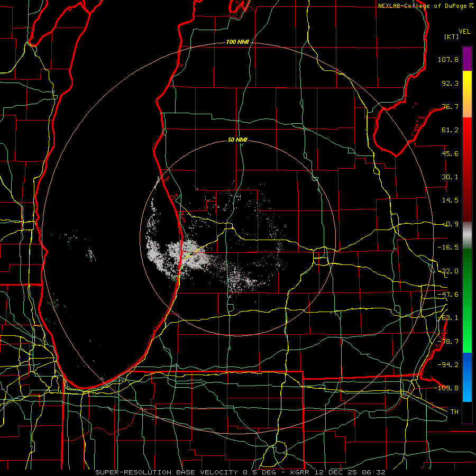
Task: Pick the gray near-zero segment of color bar
Action: tap(467, 235)
